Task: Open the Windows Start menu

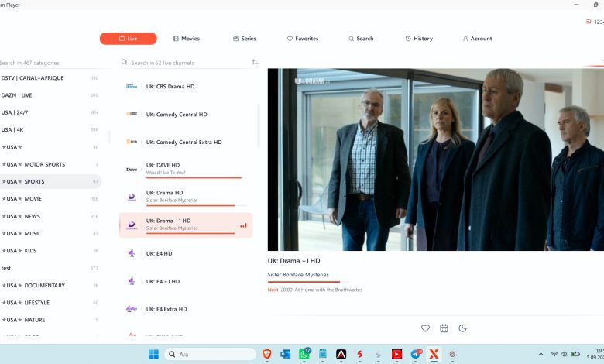Action: click(153, 355)
